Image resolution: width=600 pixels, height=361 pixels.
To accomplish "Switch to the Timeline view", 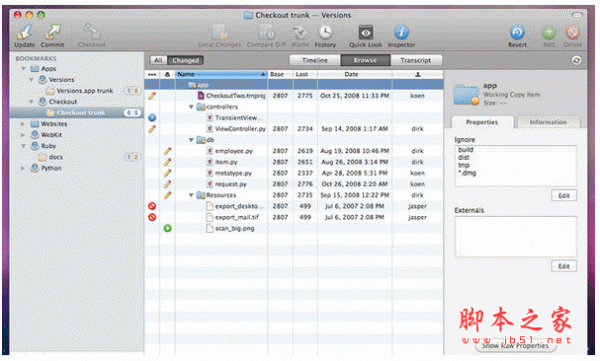I will click(x=315, y=60).
